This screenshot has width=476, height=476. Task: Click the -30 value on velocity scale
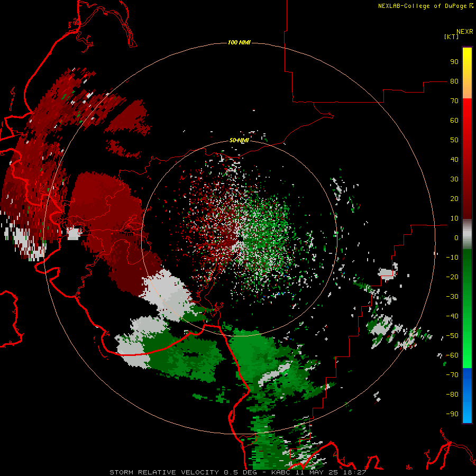click(x=452, y=297)
